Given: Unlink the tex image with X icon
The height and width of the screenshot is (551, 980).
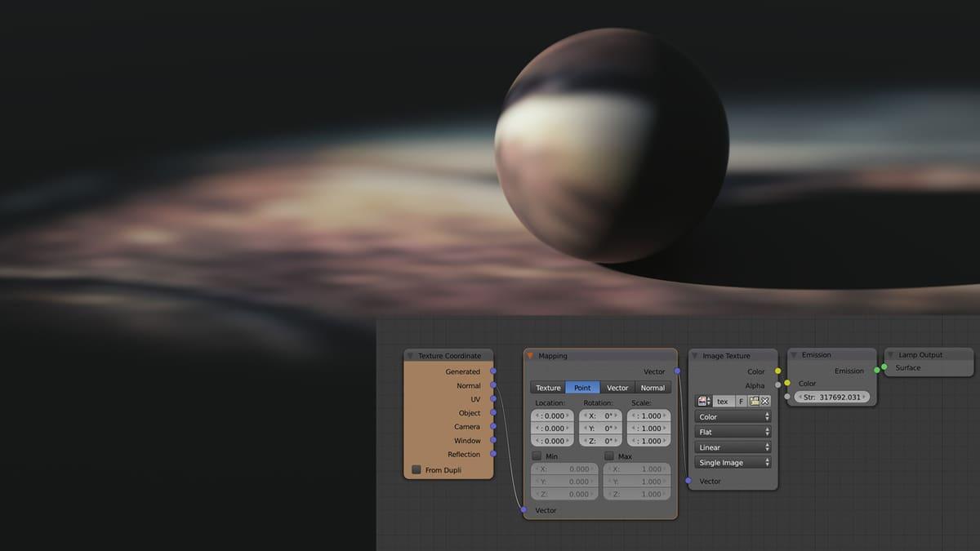Looking at the screenshot, I should coord(765,401).
